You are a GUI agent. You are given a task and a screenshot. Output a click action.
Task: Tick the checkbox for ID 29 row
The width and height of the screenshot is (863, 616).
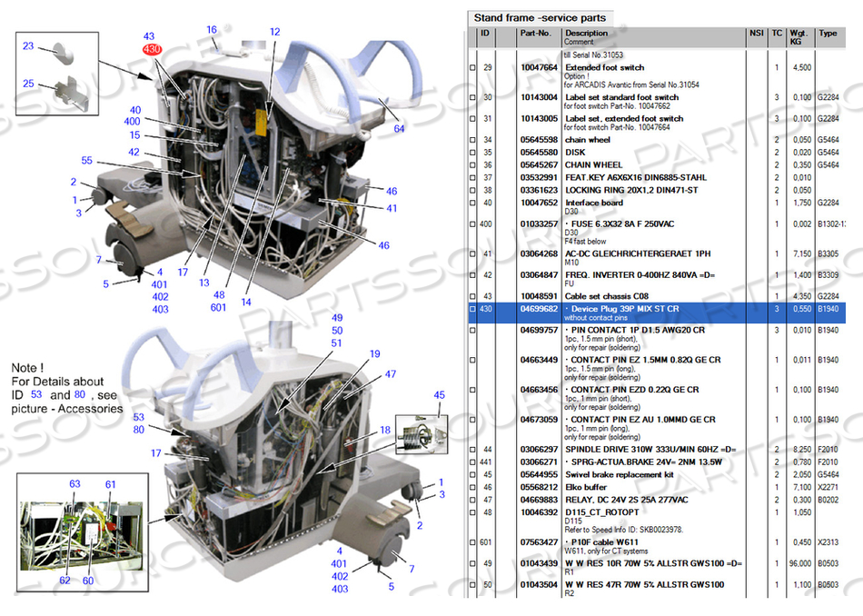point(471,68)
